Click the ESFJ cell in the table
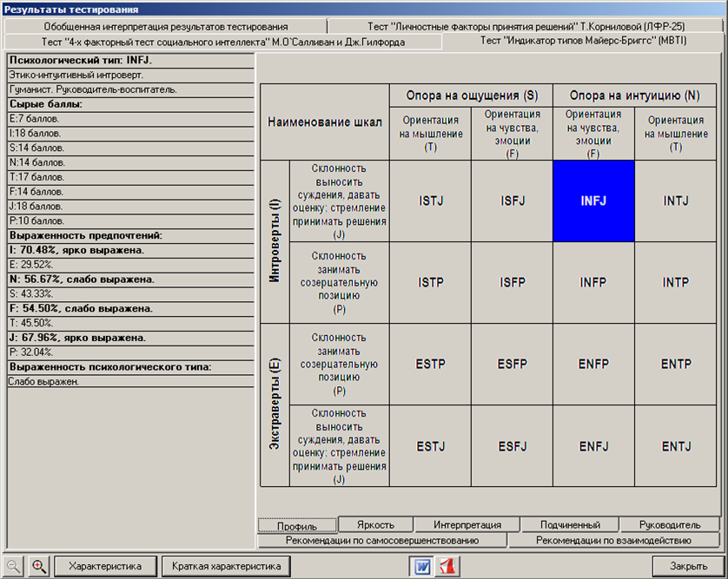Image resolution: width=728 pixels, height=579 pixels. tap(512, 446)
